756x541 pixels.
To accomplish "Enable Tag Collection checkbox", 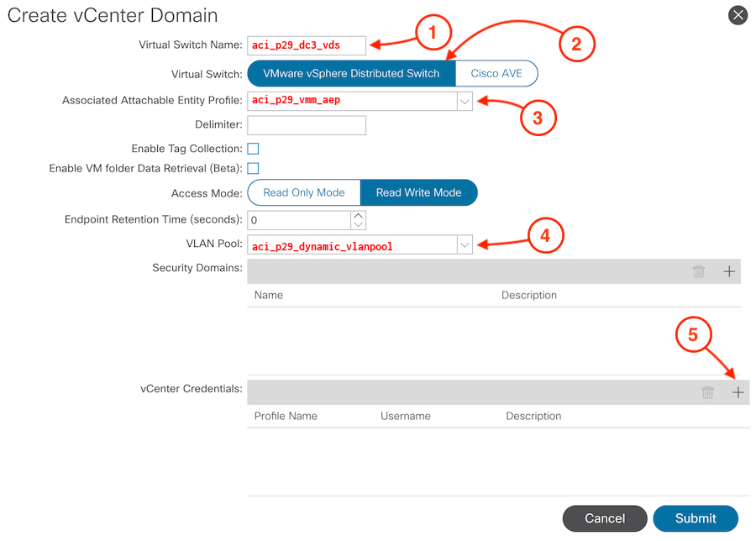I will click(x=253, y=149).
